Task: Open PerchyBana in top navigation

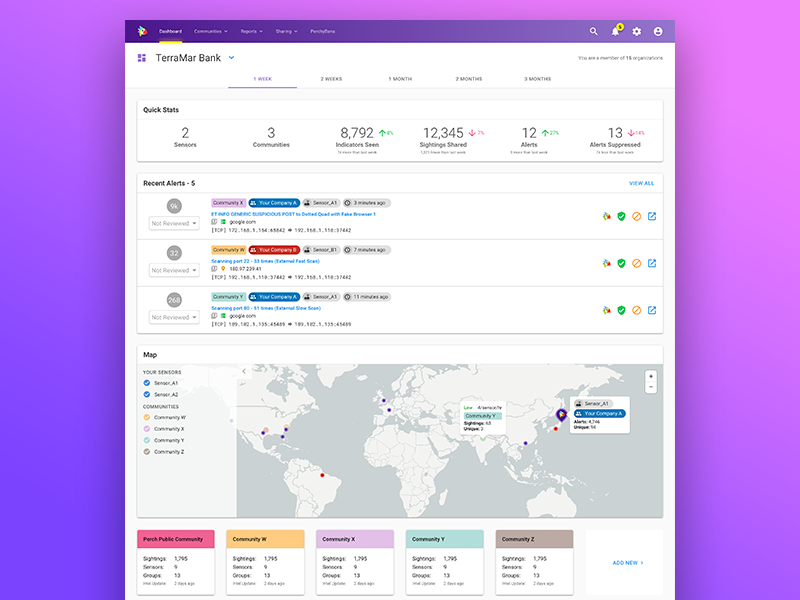Action: point(322,31)
